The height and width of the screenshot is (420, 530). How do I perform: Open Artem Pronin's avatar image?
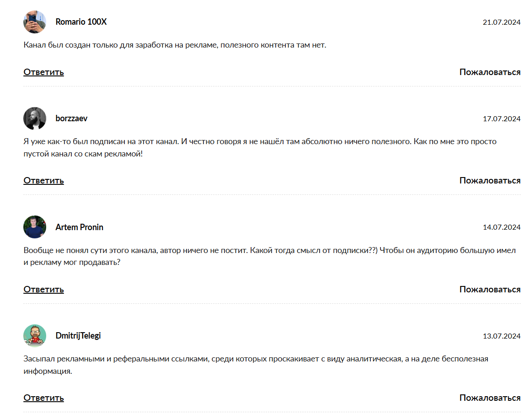tap(35, 227)
